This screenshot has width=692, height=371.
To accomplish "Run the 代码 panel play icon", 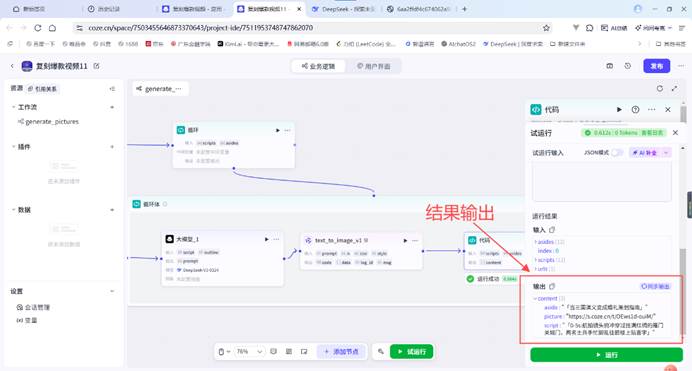I will pyautogui.click(x=619, y=109).
